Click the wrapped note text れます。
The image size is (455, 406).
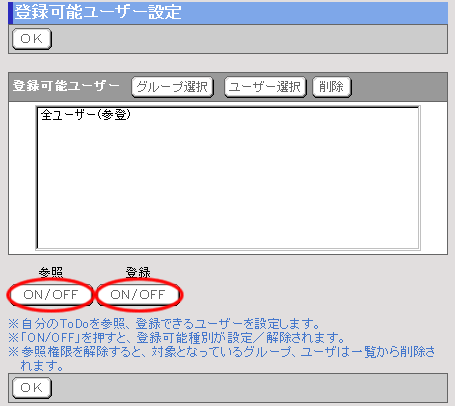point(42,366)
